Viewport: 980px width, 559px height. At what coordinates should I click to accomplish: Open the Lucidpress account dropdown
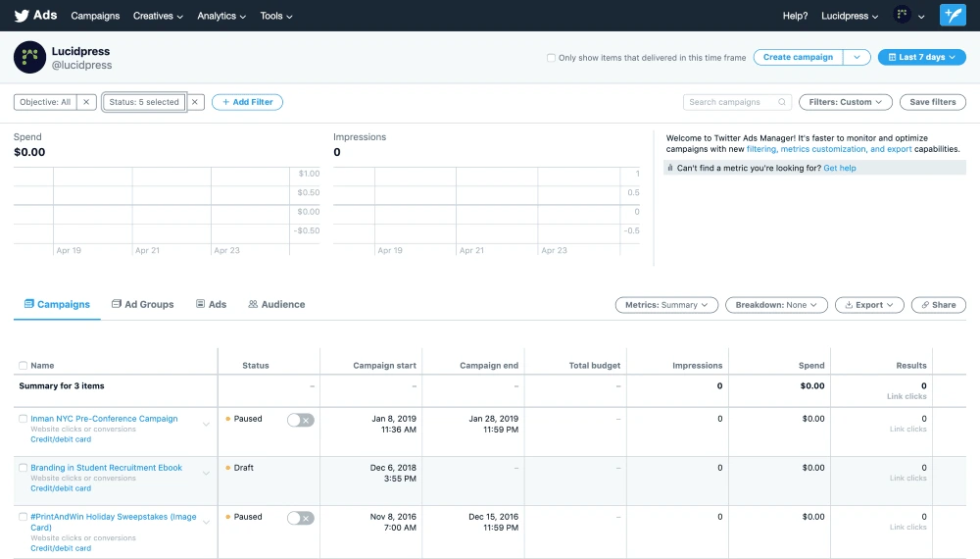850,16
